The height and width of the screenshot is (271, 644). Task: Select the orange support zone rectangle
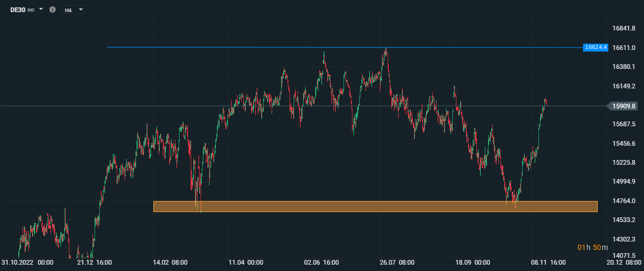point(375,206)
